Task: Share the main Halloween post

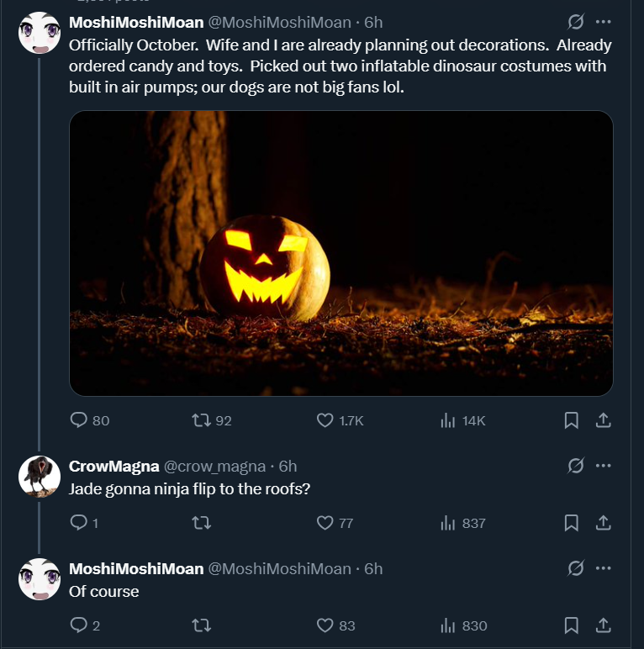Action: [x=603, y=420]
